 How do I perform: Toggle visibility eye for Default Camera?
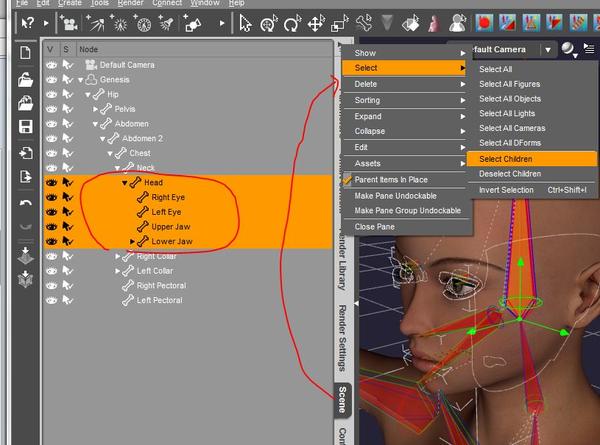tap(52, 65)
